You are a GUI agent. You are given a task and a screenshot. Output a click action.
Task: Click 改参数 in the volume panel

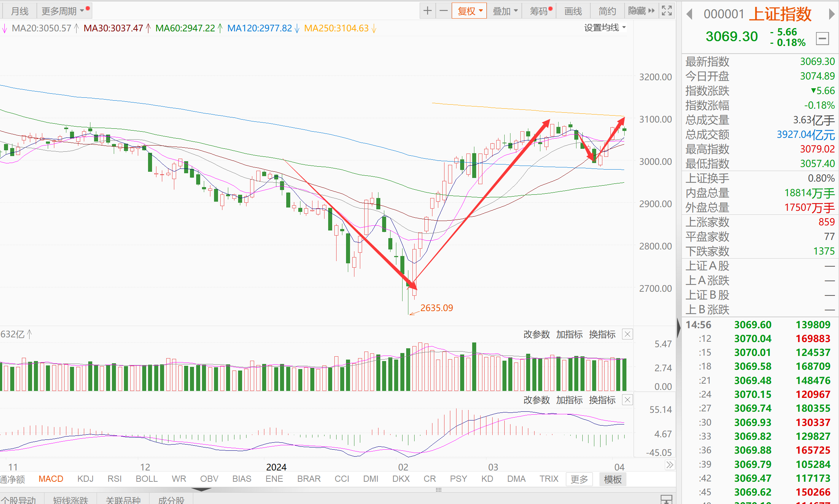(x=536, y=334)
